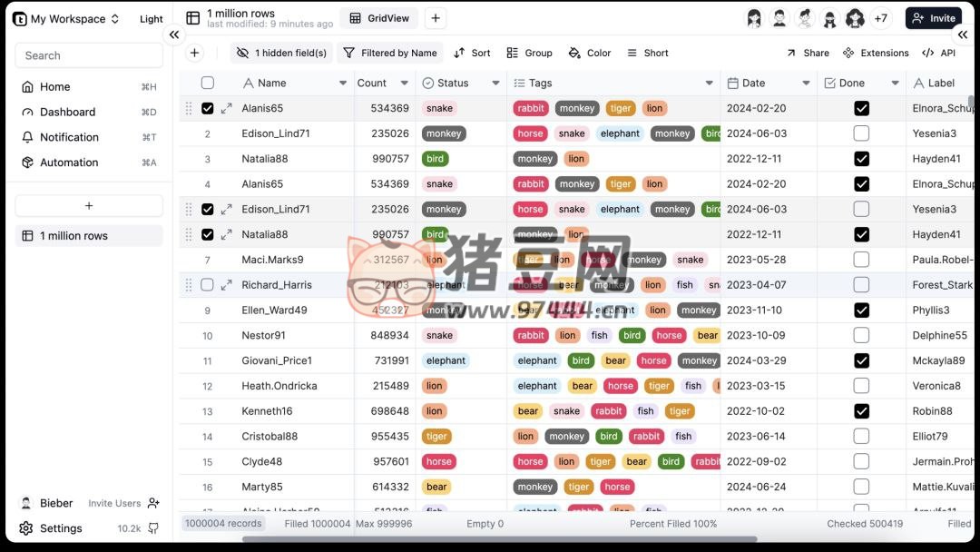This screenshot has height=552, width=980.
Task: Uncheck the selected row checkbox for Alanis65
Action: [208, 107]
